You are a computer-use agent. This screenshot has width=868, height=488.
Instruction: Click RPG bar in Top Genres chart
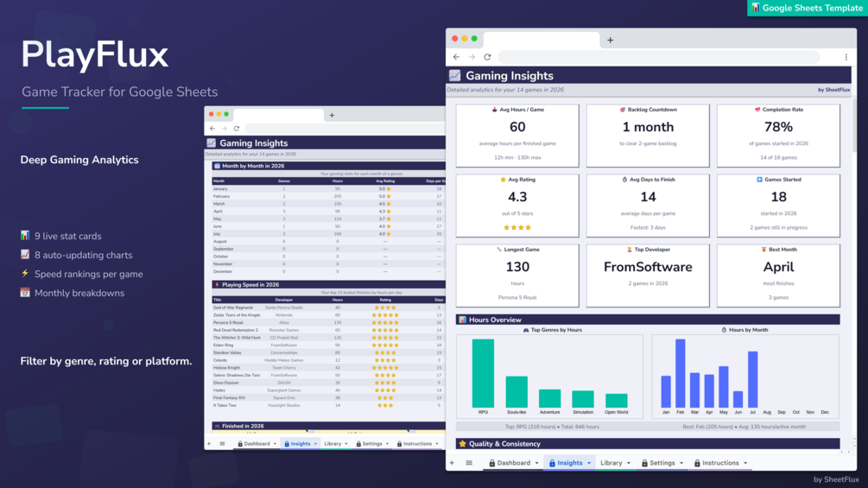click(483, 373)
